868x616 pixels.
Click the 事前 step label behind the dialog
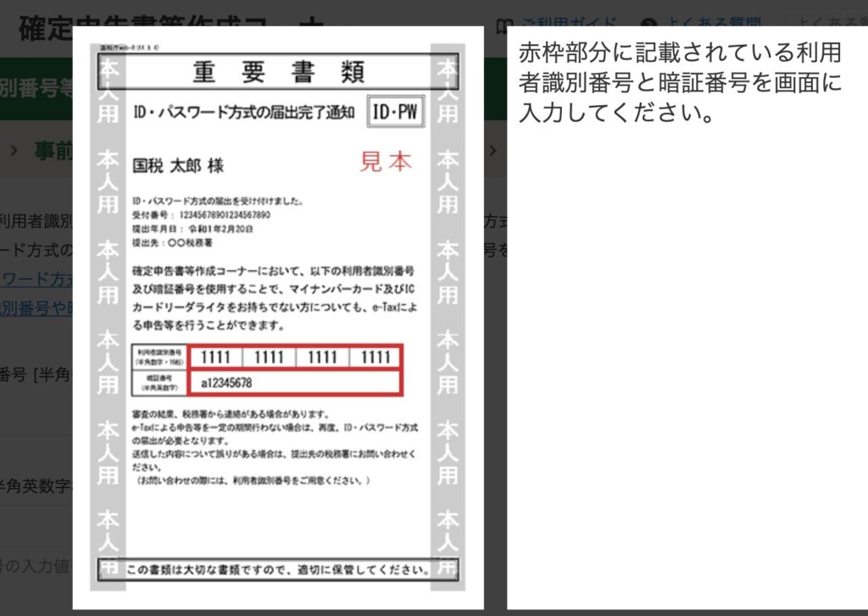53,151
